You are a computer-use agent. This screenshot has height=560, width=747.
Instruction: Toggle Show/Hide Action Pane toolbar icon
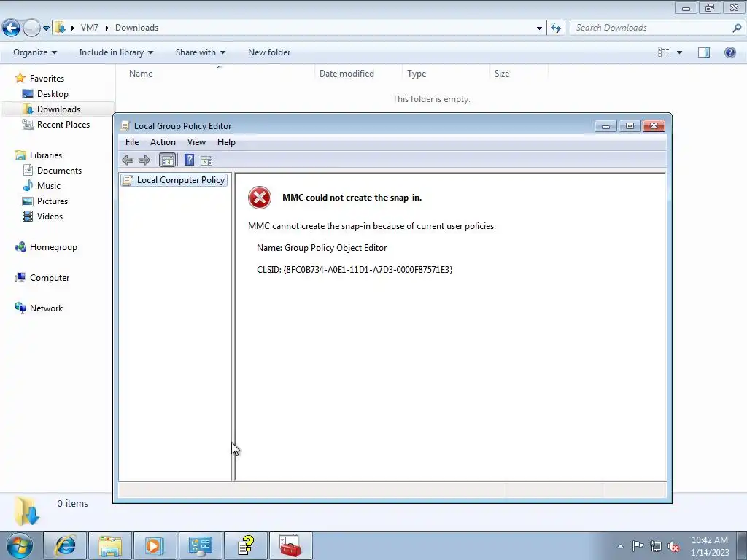coord(206,160)
